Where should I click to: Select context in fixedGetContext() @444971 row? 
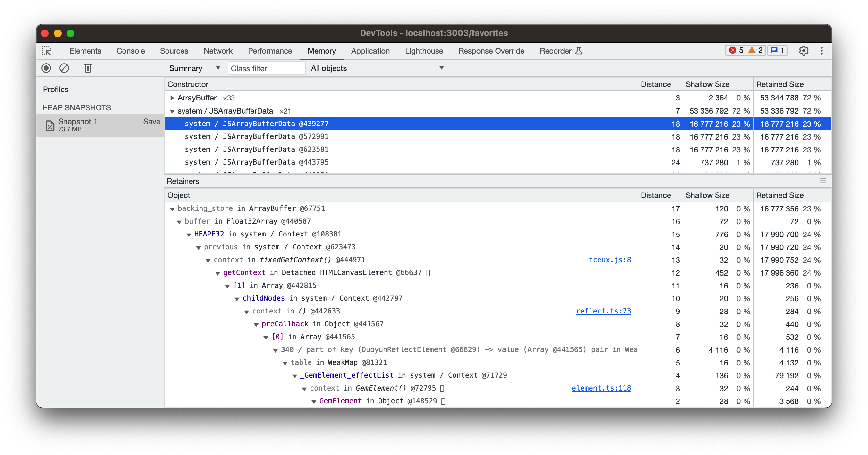click(498, 260)
